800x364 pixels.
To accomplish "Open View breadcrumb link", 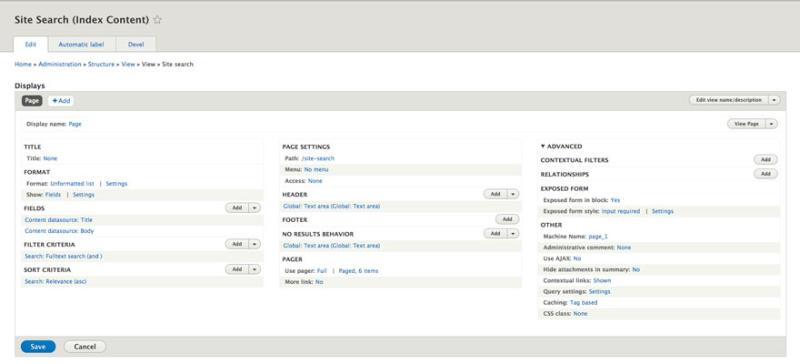I will [x=128, y=64].
